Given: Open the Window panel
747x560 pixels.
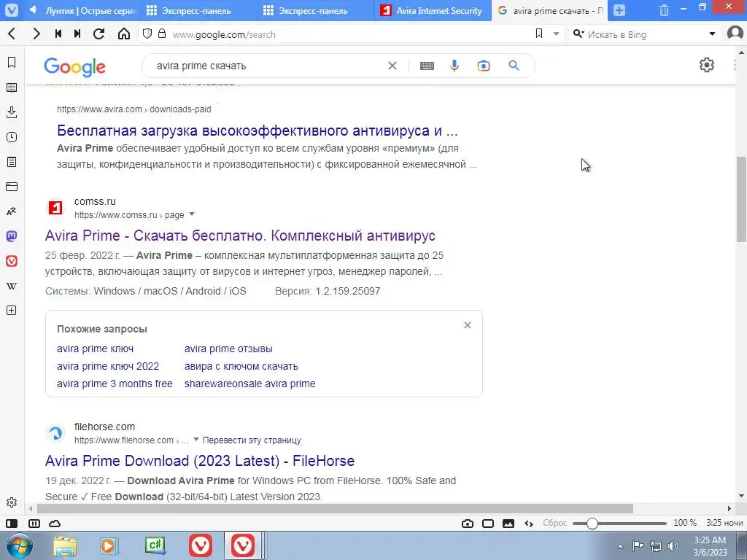Looking at the screenshot, I should 12,187.
